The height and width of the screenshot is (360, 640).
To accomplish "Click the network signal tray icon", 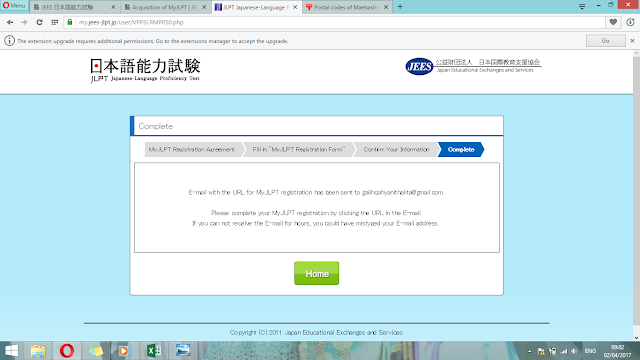I will tap(564, 351).
